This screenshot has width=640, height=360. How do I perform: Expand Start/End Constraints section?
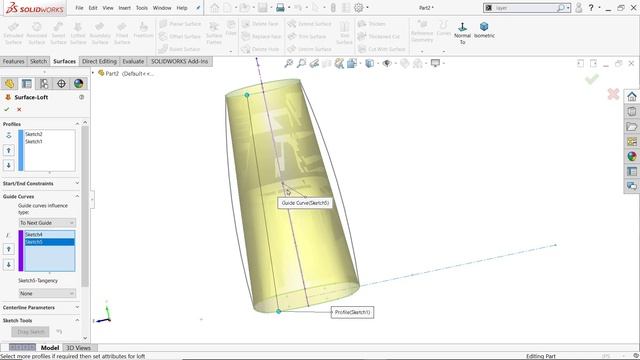tap(77, 183)
